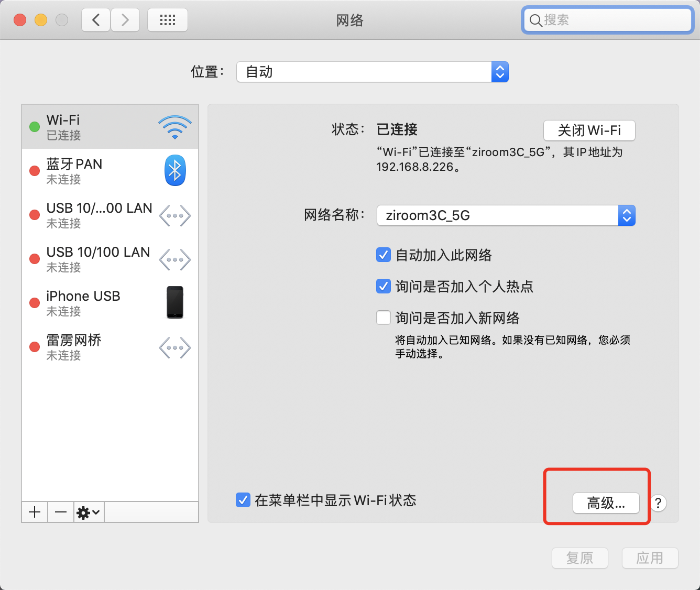The image size is (700, 590).
Task: Show all preferences grid icon
Action: click(168, 20)
